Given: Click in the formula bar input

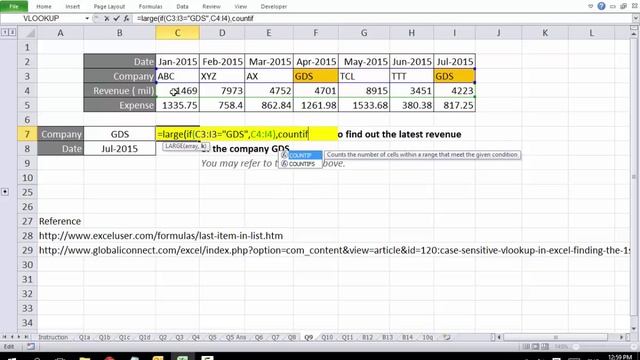Looking at the screenshot, I should [382, 18].
